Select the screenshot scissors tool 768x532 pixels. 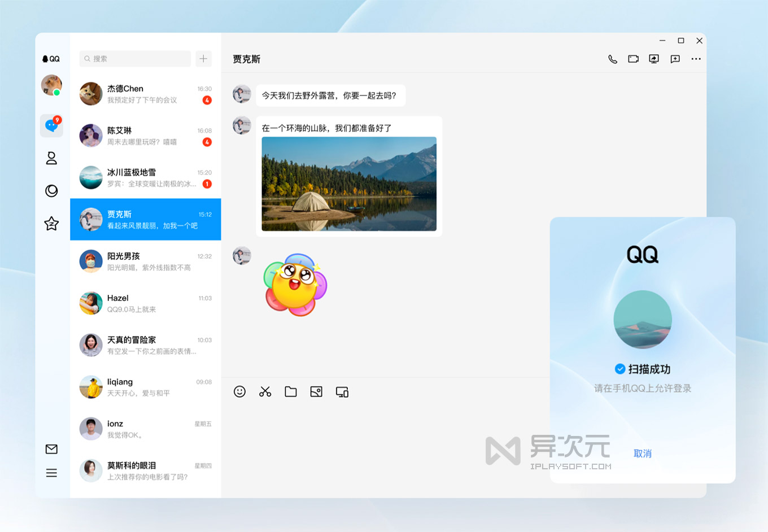[x=265, y=391]
